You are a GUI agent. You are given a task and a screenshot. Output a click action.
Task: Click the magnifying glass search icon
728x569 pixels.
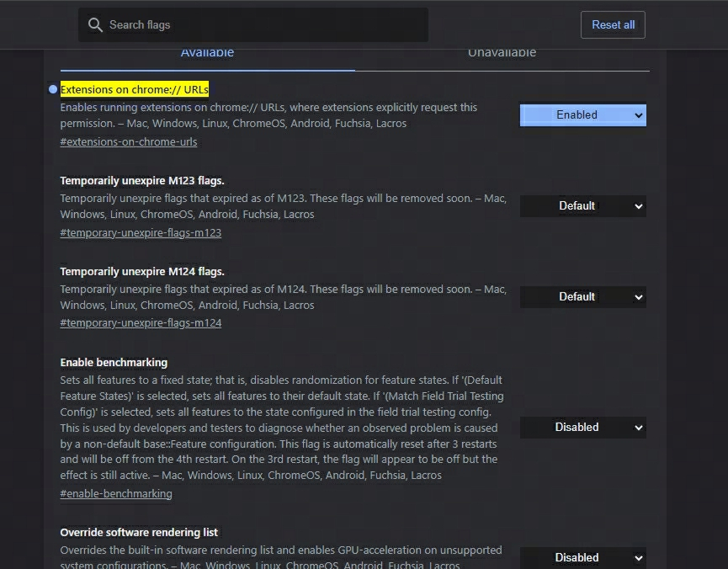tap(95, 25)
